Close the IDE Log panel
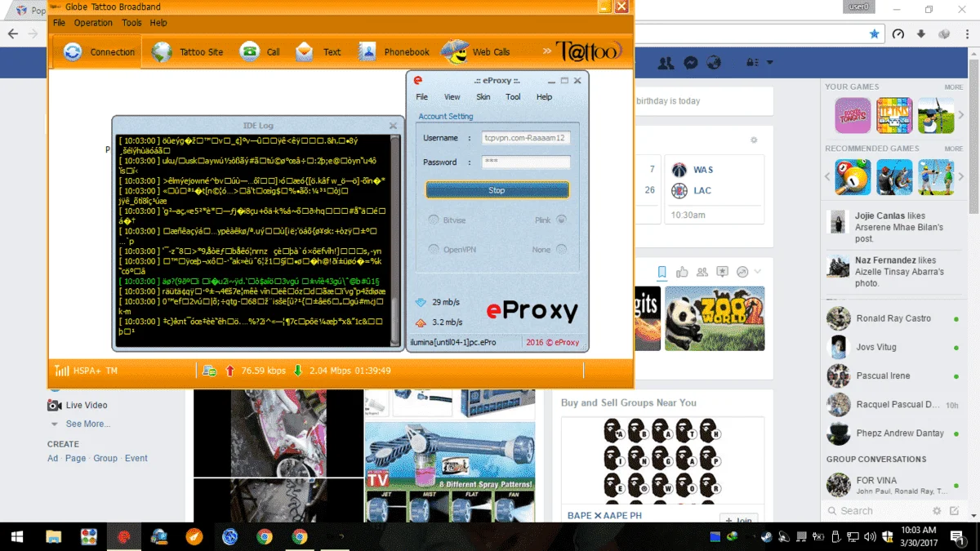980x551 pixels. (x=393, y=126)
